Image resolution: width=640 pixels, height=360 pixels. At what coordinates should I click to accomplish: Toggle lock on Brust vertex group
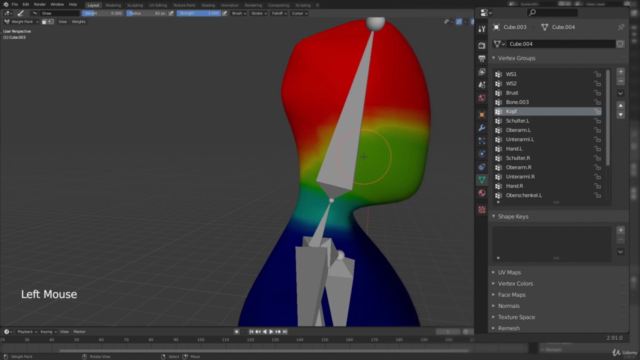pos(597,93)
